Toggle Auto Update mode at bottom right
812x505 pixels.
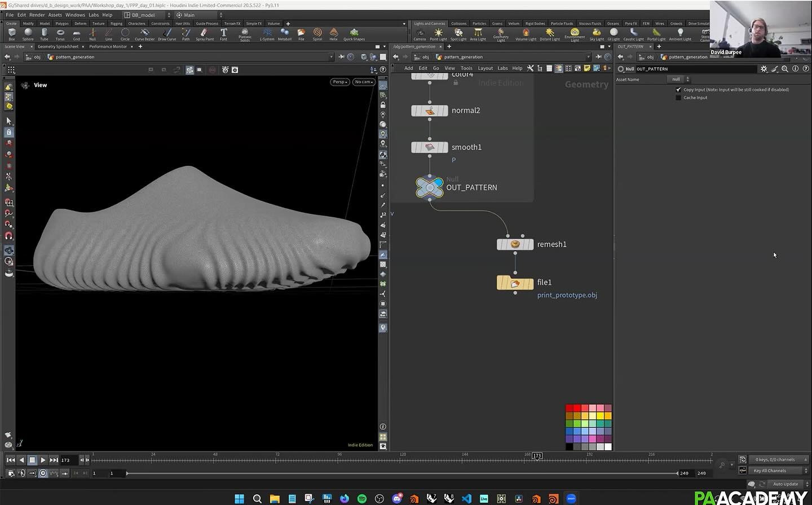click(x=784, y=484)
